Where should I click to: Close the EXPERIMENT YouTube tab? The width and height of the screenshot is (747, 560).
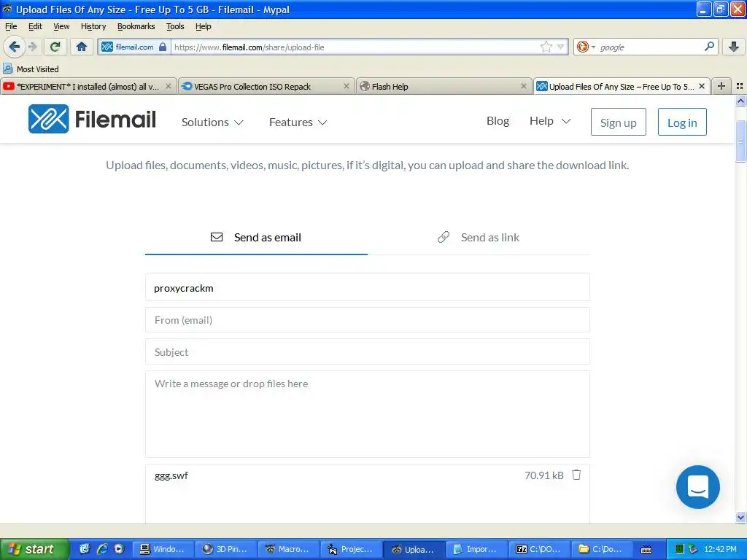(169, 86)
